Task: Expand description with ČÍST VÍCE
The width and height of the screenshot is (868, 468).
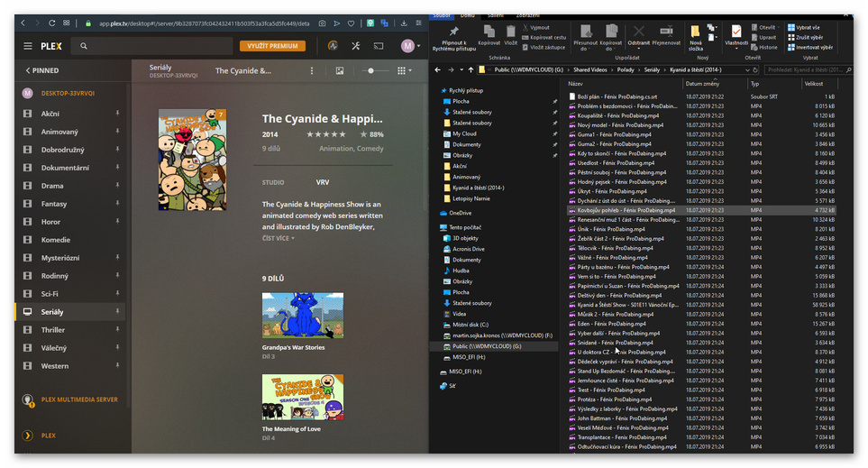Action: (x=278, y=238)
